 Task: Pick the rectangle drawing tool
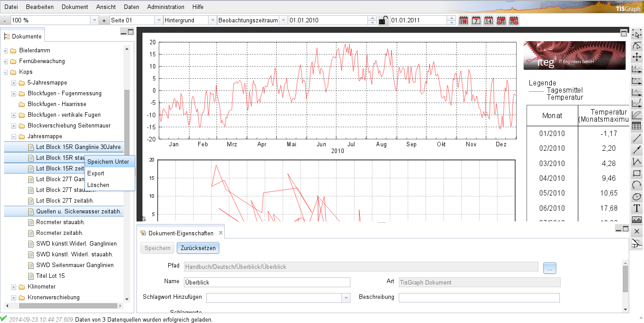click(x=636, y=173)
